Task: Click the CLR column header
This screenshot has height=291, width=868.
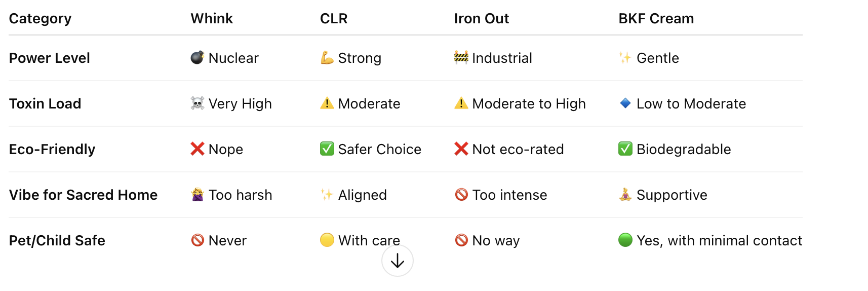Action: click(334, 19)
